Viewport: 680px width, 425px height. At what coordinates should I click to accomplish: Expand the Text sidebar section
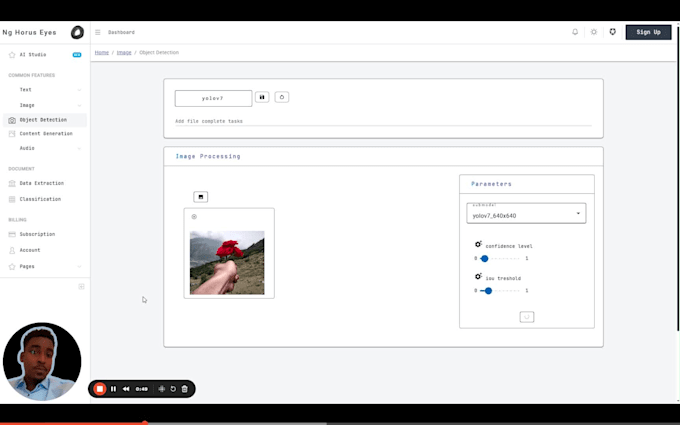coord(45,90)
